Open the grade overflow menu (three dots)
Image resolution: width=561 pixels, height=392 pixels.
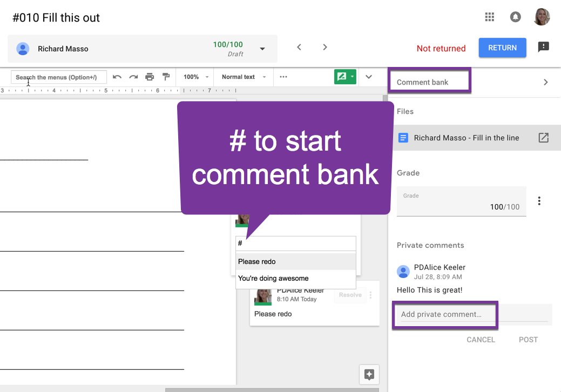tap(539, 200)
